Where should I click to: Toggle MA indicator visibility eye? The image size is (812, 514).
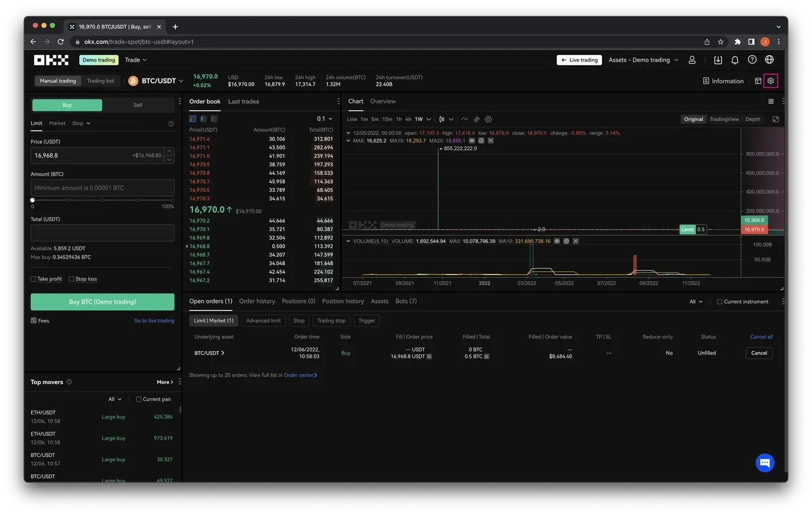click(472, 141)
